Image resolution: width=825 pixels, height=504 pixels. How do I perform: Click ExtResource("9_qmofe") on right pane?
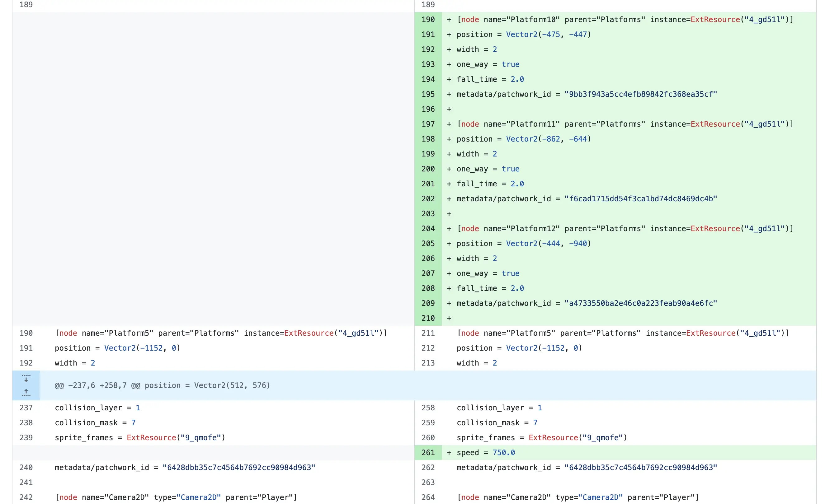tap(577, 438)
